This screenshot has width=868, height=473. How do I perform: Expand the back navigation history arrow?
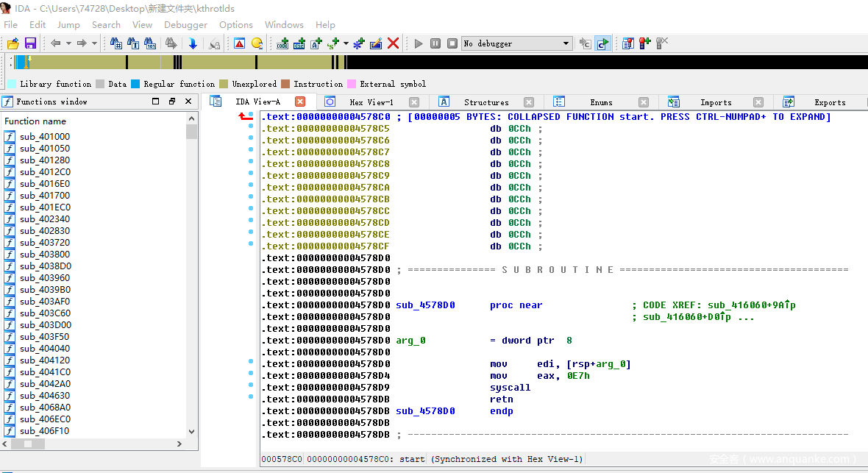click(x=68, y=43)
